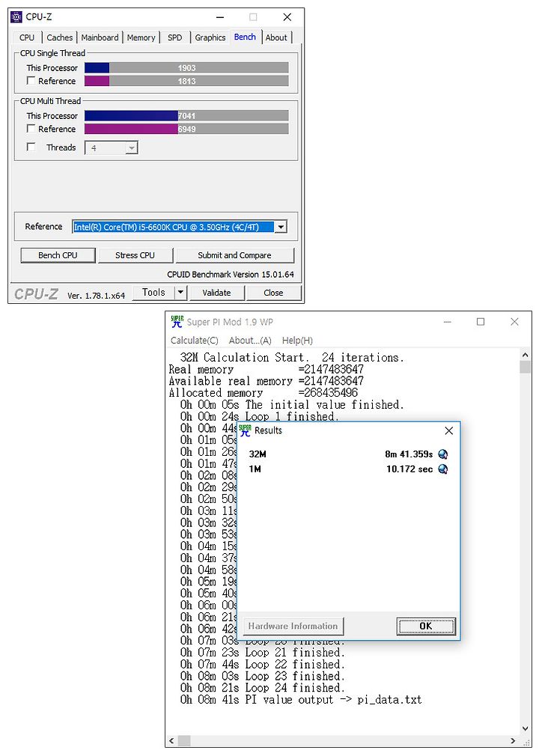The height and width of the screenshot is (756, 539).
Task: Click Super PI vertical scrollbar down arrow
Action: [x=525, y=729]
